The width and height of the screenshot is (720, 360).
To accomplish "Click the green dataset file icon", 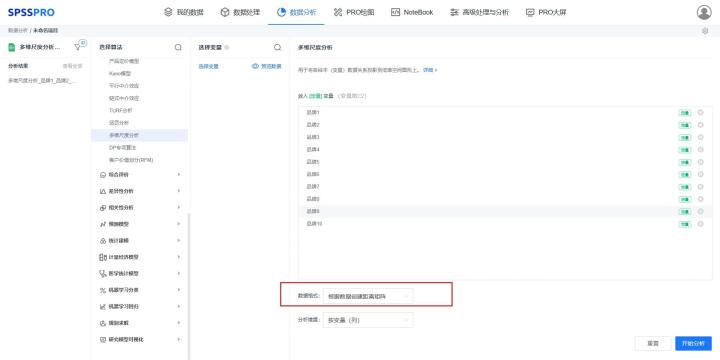I will pos(11,47).
